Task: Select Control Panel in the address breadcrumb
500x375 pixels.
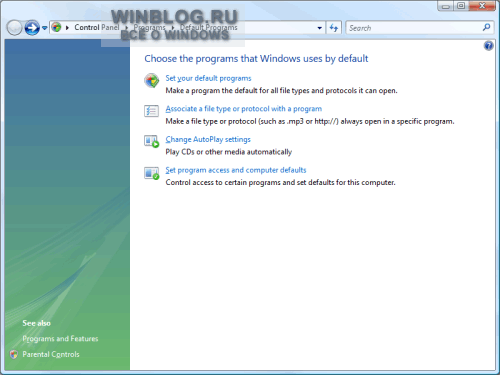Action: [x=97, y=27]
